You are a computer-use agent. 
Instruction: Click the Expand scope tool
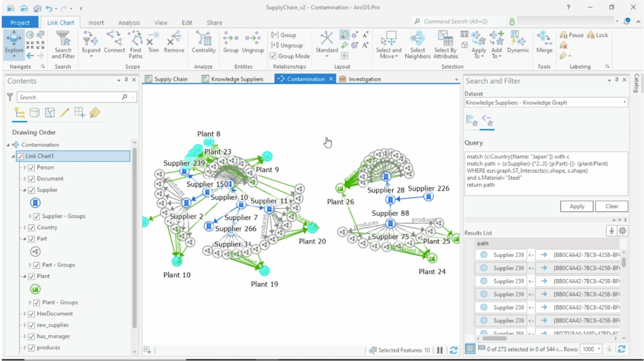91,44
